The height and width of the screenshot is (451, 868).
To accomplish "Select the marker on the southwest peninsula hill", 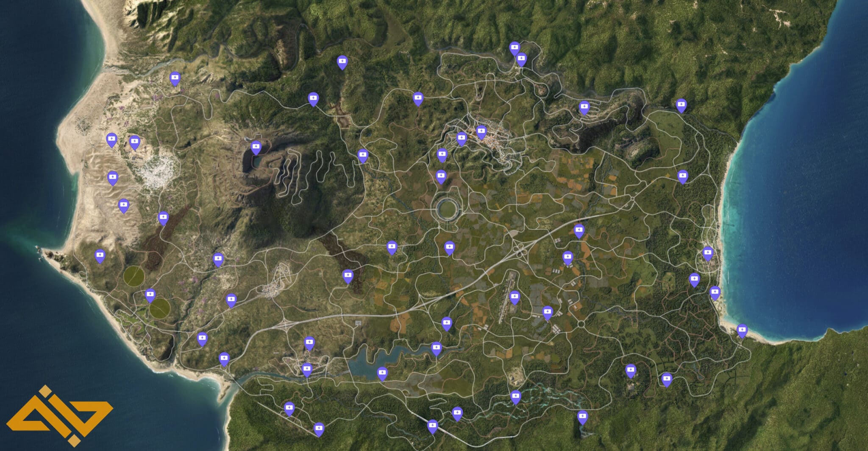I will (100, 256).
